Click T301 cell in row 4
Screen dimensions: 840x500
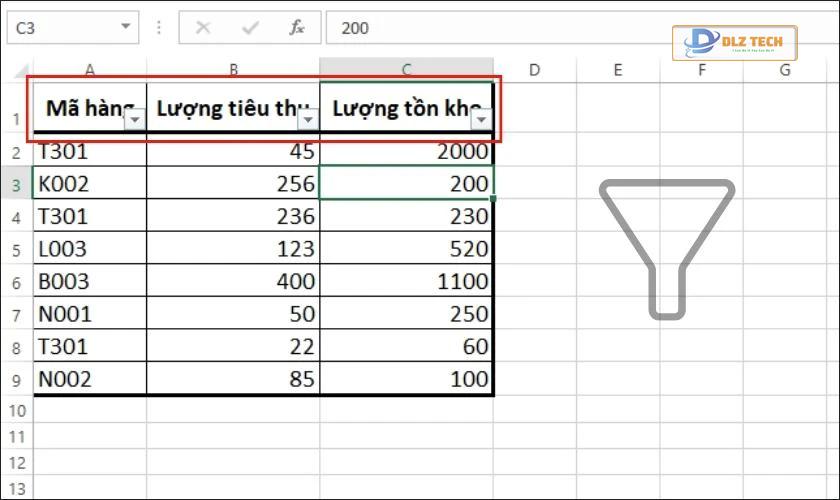coord(89,216)
